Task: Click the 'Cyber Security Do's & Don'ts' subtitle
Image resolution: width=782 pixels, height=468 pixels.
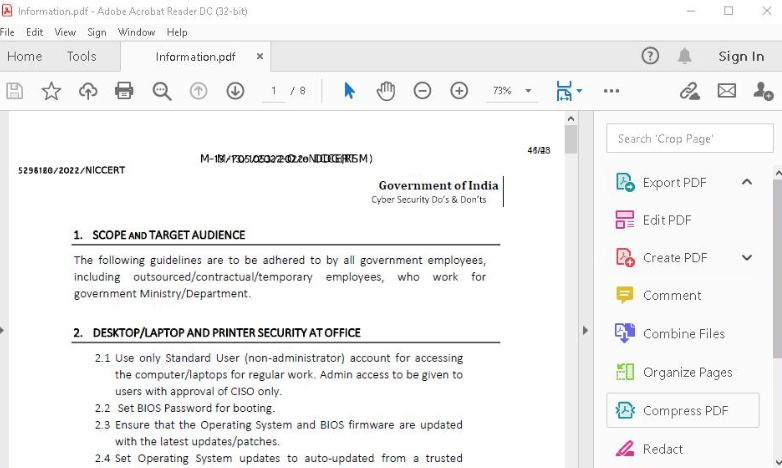Action: click(428, 200)
